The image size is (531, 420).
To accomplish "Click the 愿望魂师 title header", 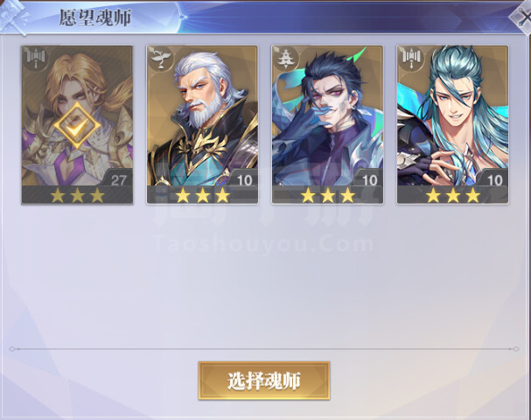I will [94, 17].
